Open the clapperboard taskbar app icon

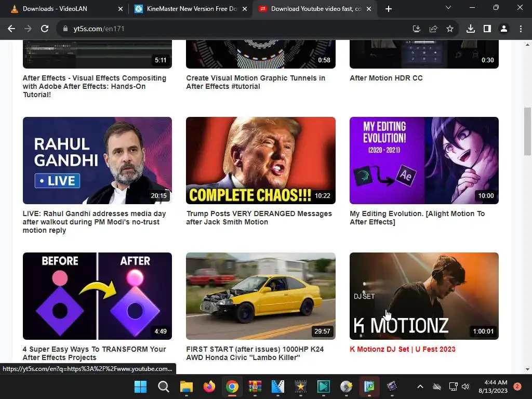click(x=392, y=387)
